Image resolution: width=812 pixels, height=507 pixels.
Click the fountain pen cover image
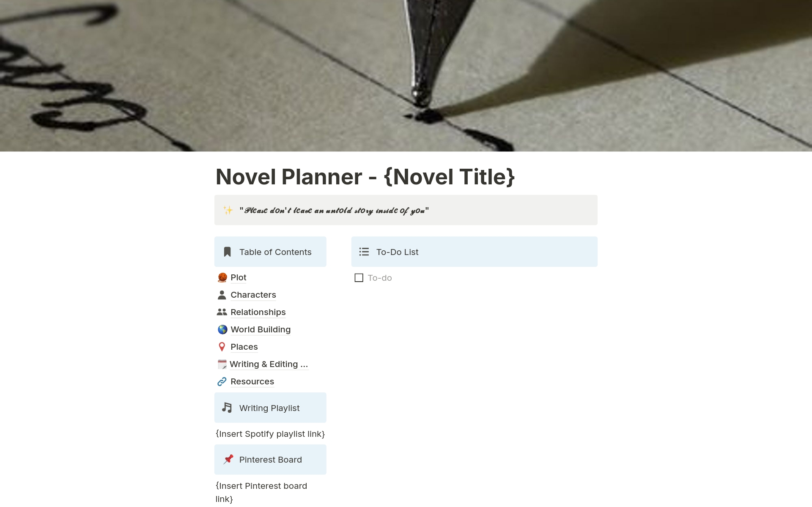[406, 76]
